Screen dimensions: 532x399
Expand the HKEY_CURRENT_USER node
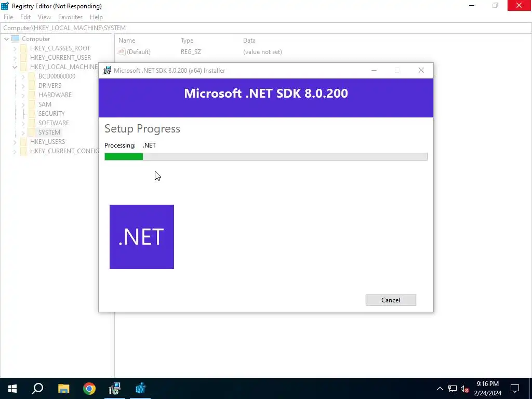(15, 58)
